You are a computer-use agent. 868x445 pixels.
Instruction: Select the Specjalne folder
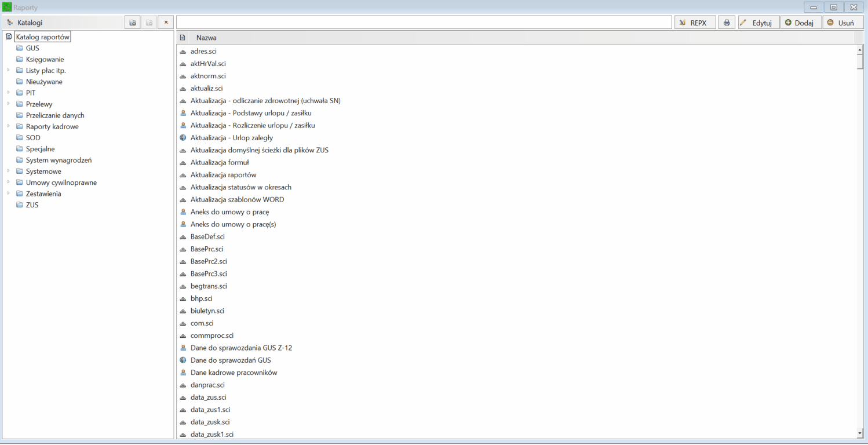point(41,149)
